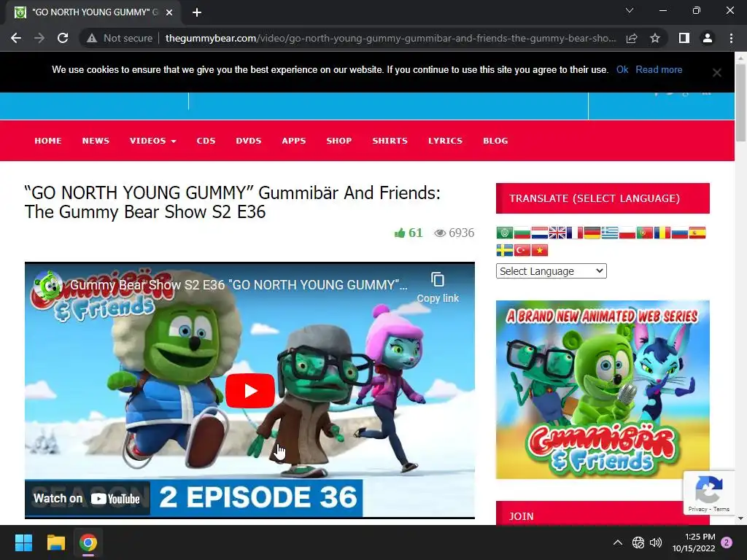The image size is (747, 560).
Task: Click the French flag translate icon
Action: click(575, 233)
